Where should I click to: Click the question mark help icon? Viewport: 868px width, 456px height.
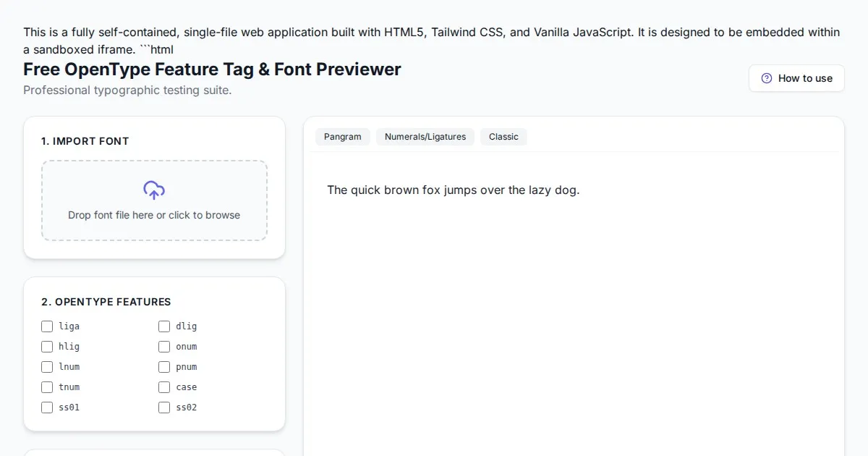pos(765,78)
